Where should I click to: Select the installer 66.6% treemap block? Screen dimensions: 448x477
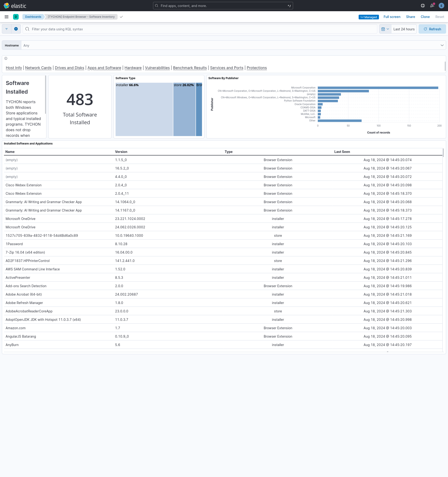pos(144,110)
